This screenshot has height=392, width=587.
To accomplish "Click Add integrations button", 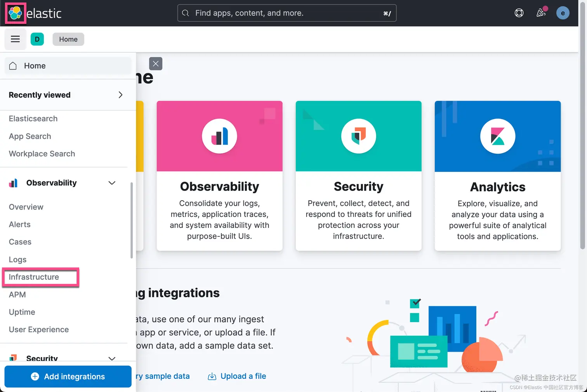I will click(x=68, y=376).
